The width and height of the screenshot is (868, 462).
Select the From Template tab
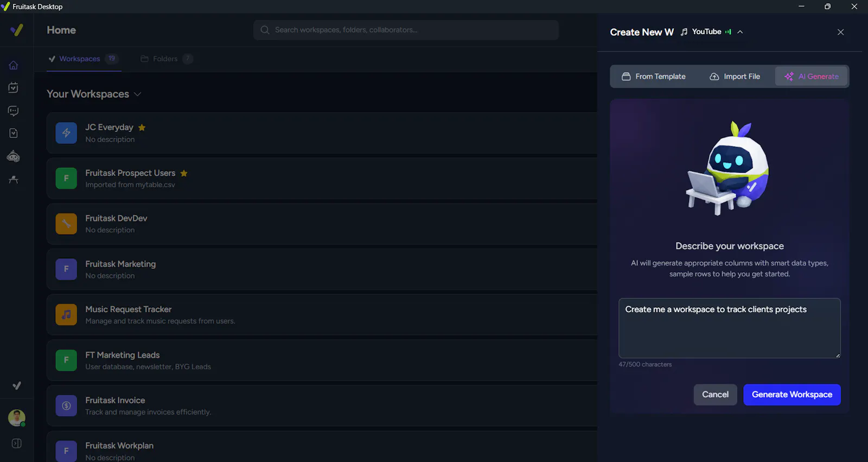653,77
